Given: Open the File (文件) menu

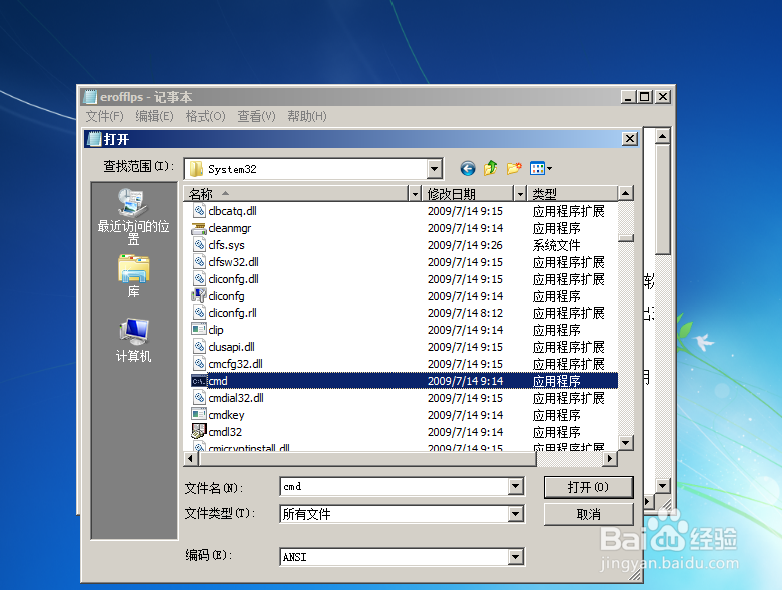Looking at the screenshot, I should pos(104,116).
